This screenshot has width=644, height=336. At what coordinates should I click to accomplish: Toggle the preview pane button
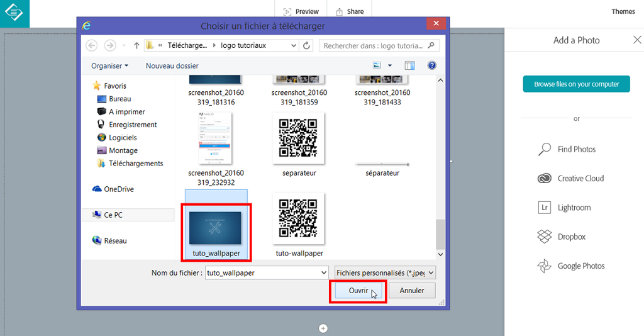pyautogui.click(x=410, y=65)
